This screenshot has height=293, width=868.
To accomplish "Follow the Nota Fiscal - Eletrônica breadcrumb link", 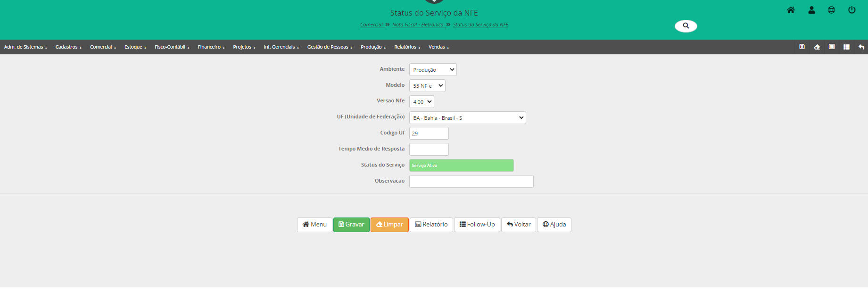I will (x=418, y=25).
